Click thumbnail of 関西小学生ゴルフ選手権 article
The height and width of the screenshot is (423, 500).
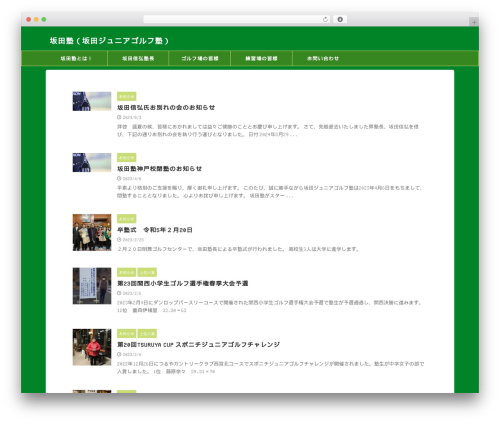coord(92,286)
